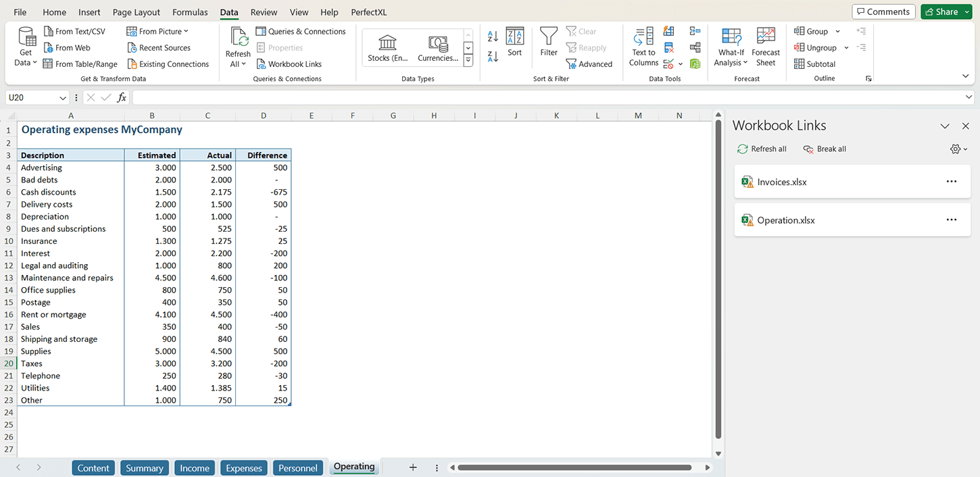This screenshot has height=477, width=980.
Task: Click Break all workbook links
Action: point(825,149)
